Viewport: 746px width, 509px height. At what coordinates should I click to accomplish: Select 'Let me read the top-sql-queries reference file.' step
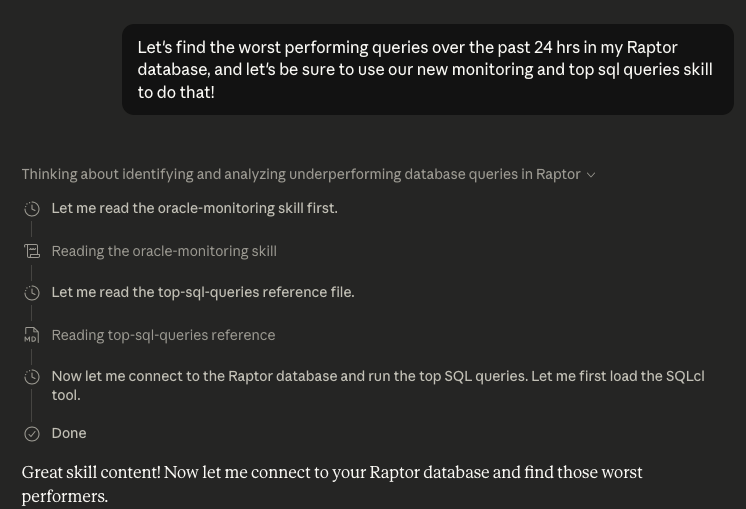coord(202,292)
